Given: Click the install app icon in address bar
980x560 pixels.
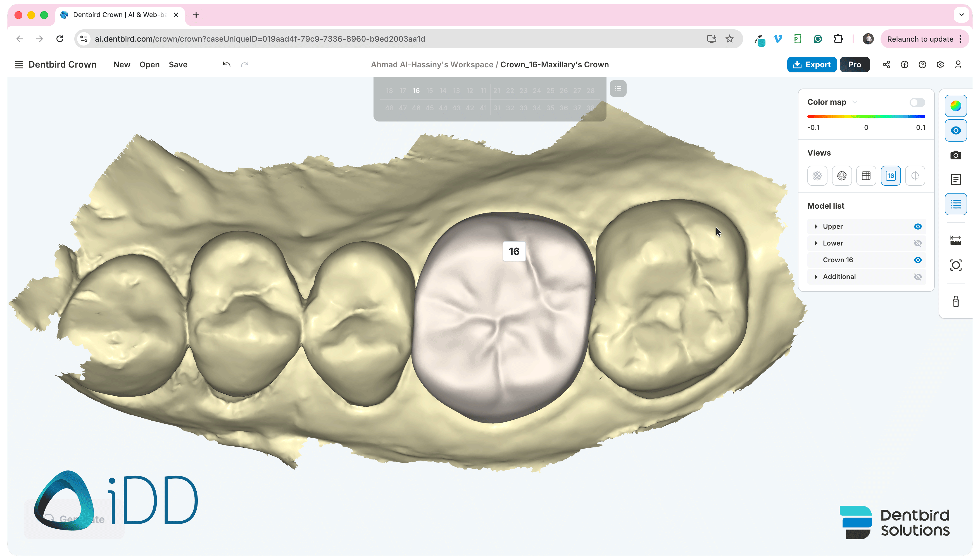Looking at the screenshot, I should 712,39.
